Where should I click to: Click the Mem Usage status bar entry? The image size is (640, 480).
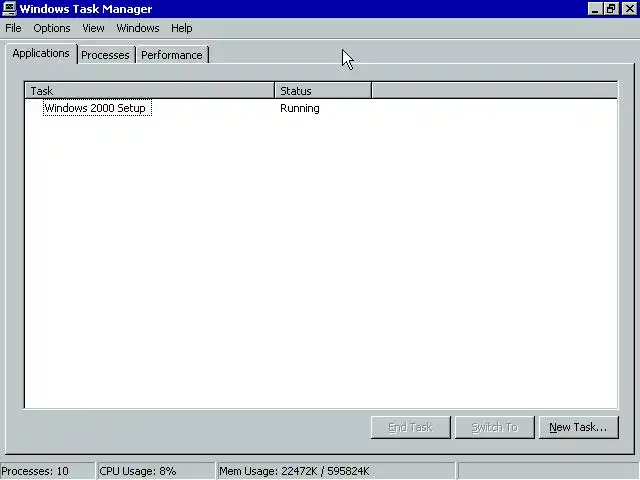click(x=336, y=471)
